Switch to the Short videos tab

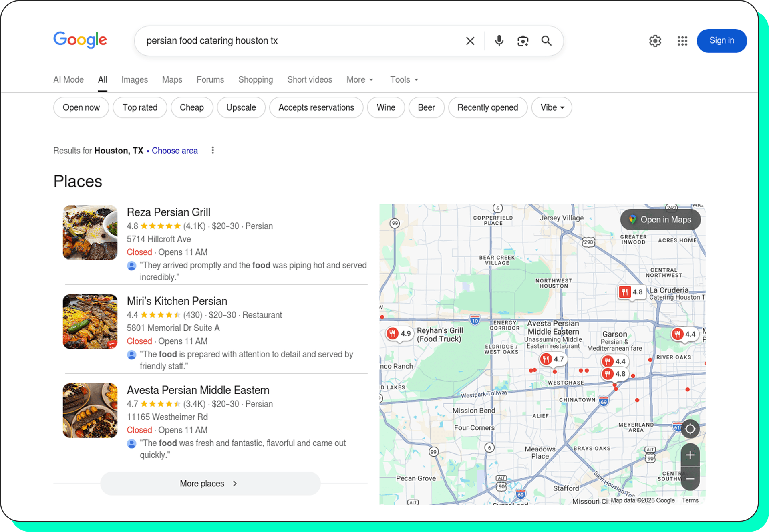[x=310, y=80]
